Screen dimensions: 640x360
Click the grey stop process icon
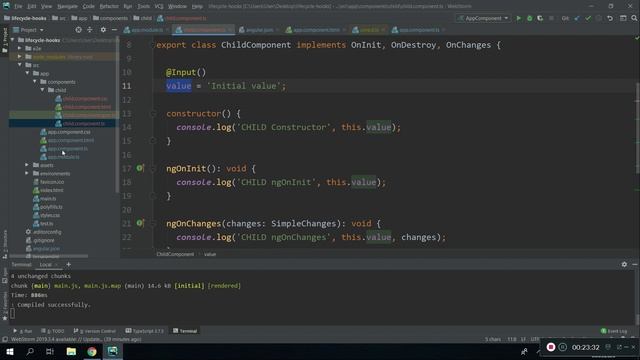pos(551,18)
